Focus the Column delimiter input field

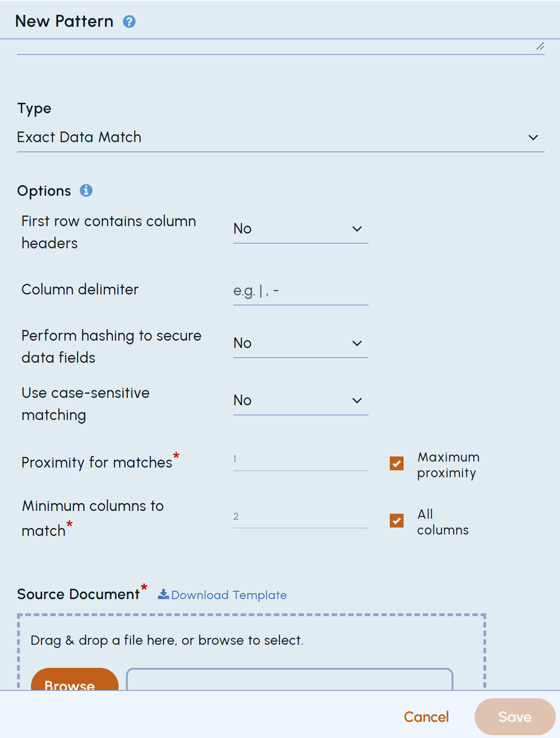pos(301,291)
